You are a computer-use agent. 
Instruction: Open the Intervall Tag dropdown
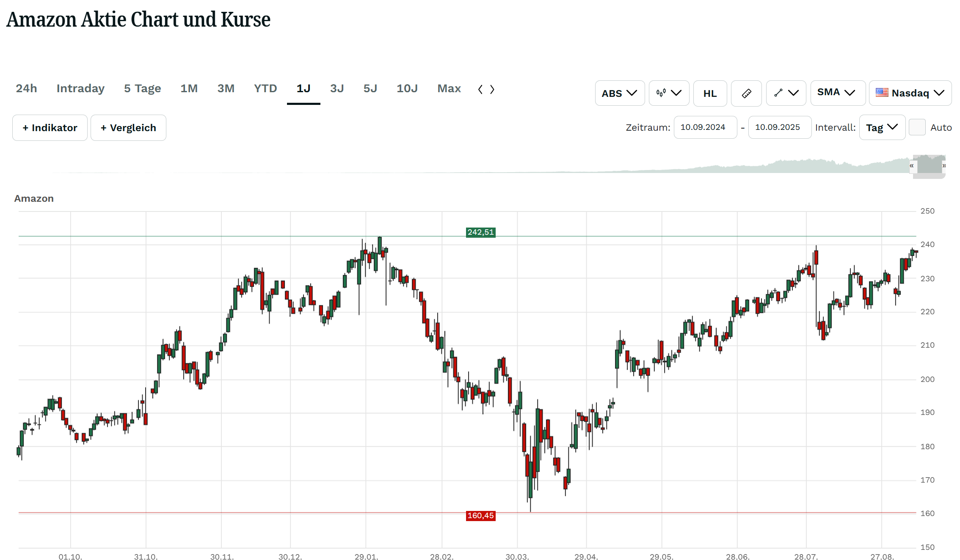(882, 127)
